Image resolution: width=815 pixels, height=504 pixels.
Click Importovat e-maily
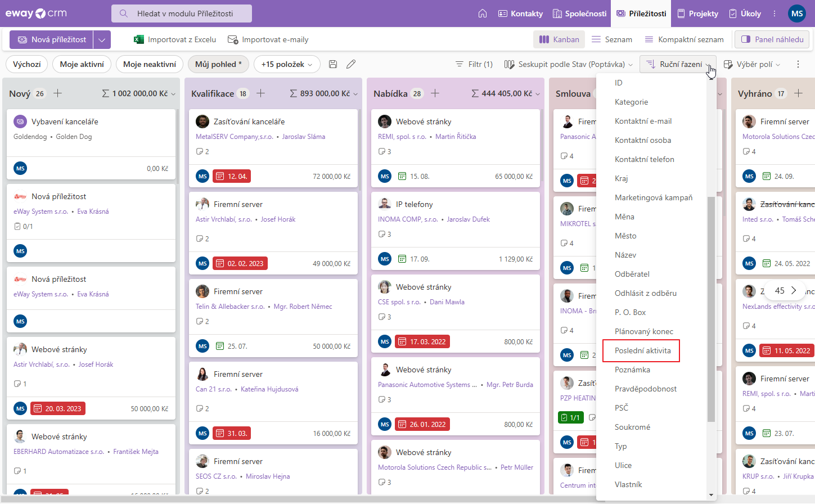268,39
